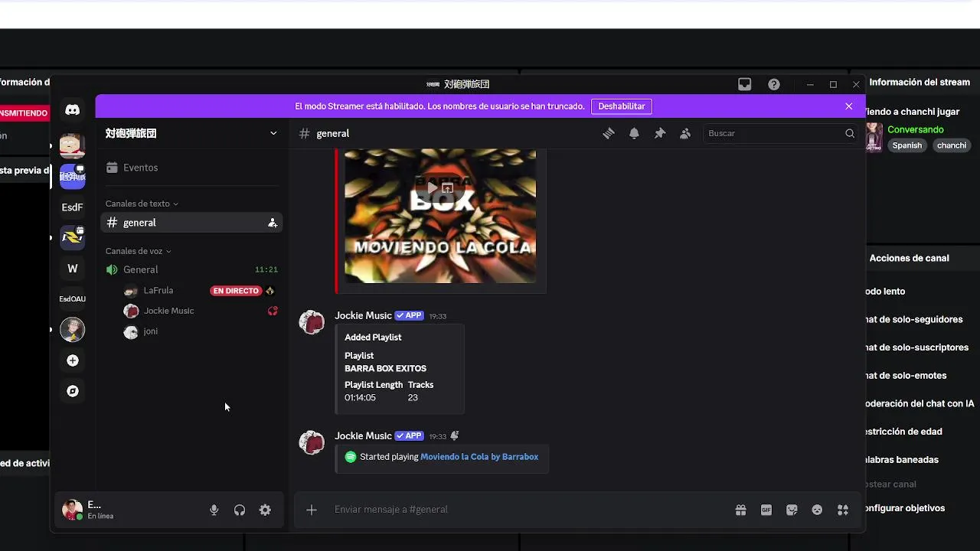Open the W server icon

[73, 269]
